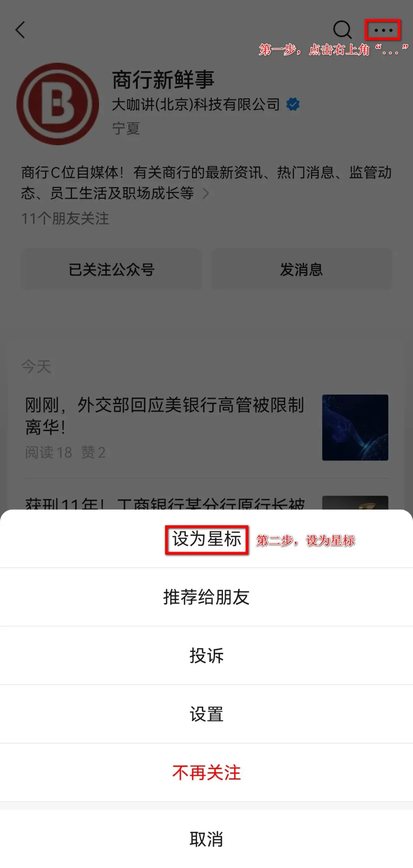The image size is (413, 868).
Task: Tap the red 不再关注 option
Action: click(x=206, y=772)
